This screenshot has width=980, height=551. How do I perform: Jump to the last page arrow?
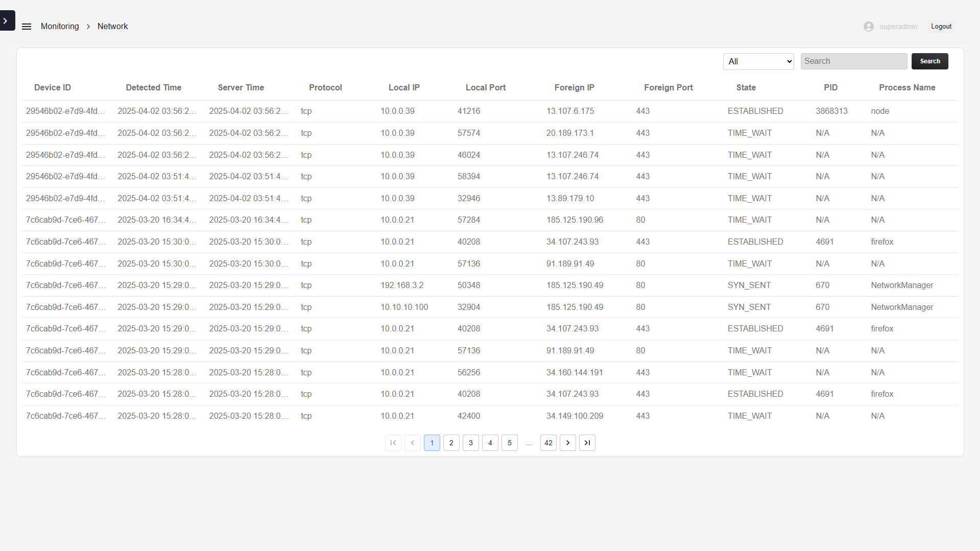click(x=587, y=443)
